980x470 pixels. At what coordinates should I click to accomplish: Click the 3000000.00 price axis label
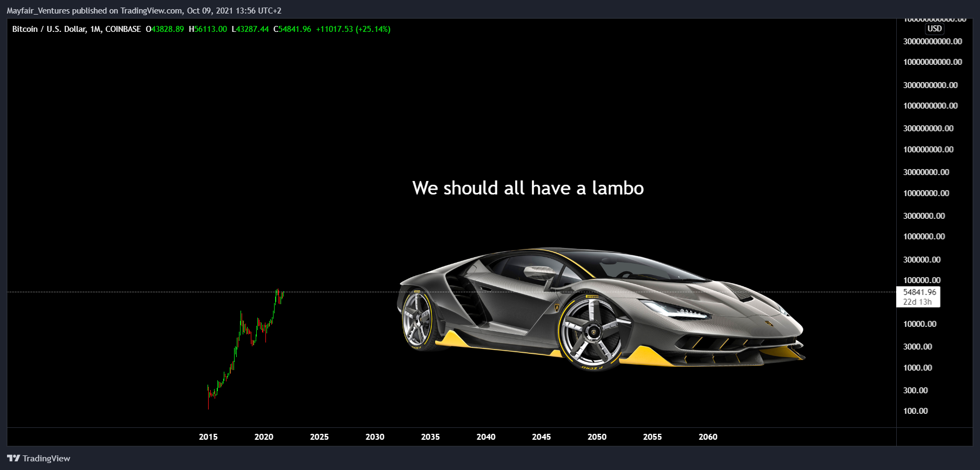tap(924, 216)
